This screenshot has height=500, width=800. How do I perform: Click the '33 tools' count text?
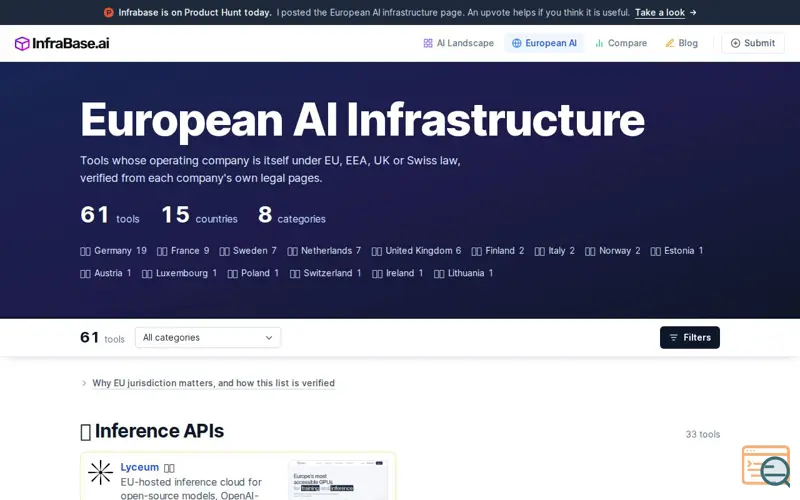click(703, 435)
